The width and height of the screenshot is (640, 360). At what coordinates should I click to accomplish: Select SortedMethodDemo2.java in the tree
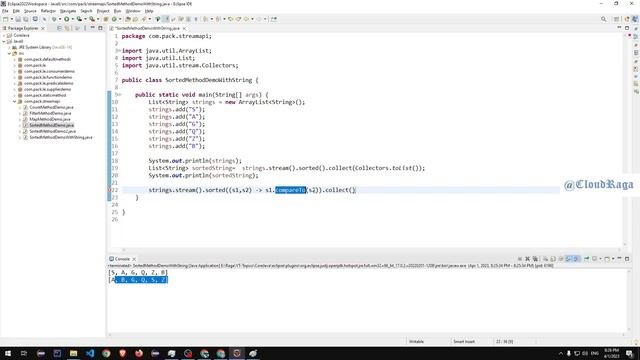(52, 131)
